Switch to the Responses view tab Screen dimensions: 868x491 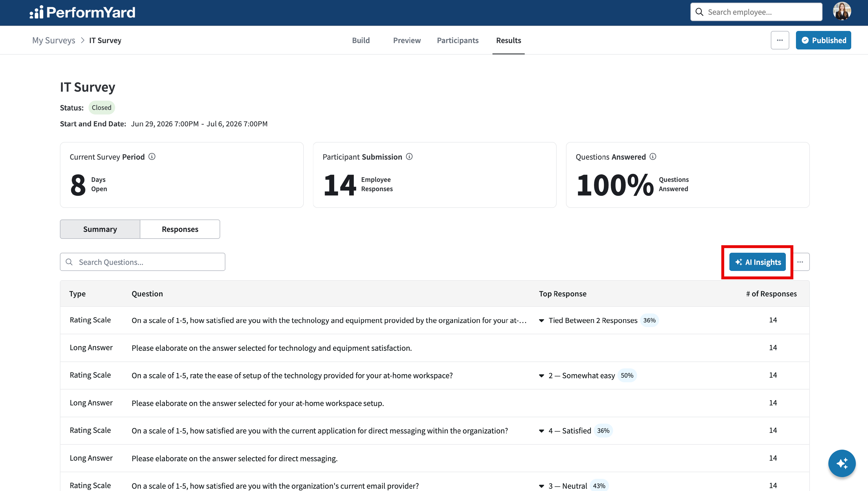[180, 229]
